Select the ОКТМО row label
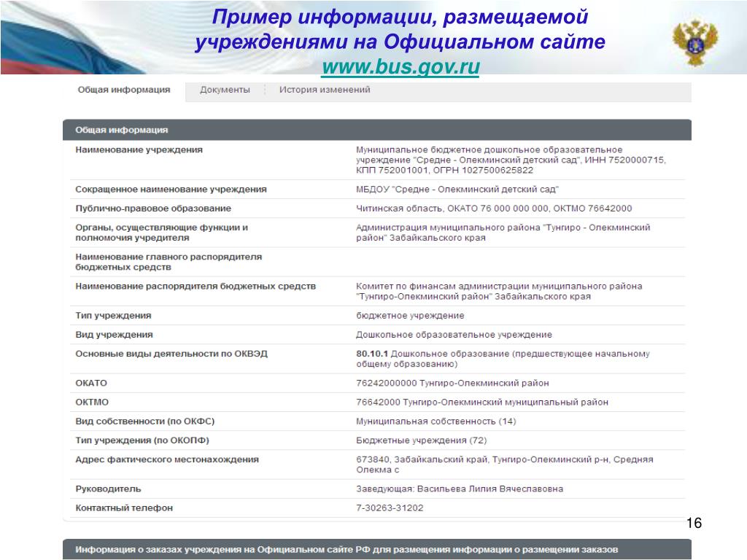Image resolution: width=747 pixels, height=560 pixels. [x=92, y=402]
